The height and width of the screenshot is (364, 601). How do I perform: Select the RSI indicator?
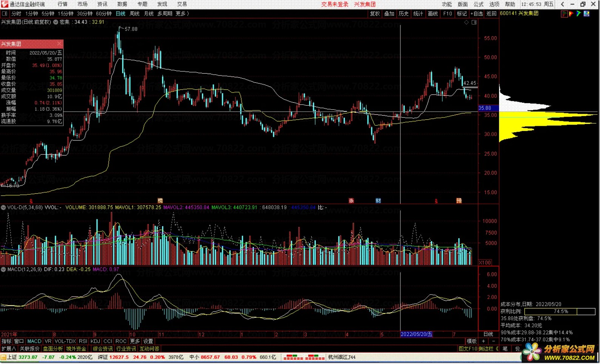click(x=83, y=341)
